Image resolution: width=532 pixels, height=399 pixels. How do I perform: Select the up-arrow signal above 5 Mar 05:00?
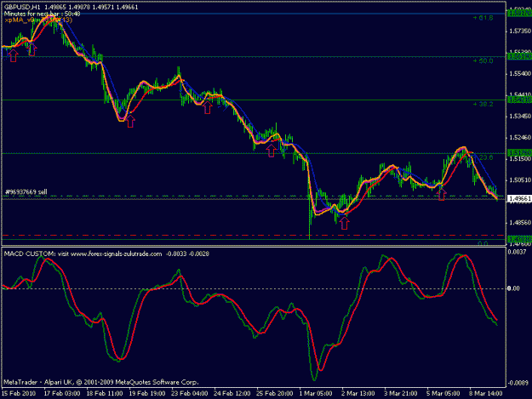pos(442,195)
